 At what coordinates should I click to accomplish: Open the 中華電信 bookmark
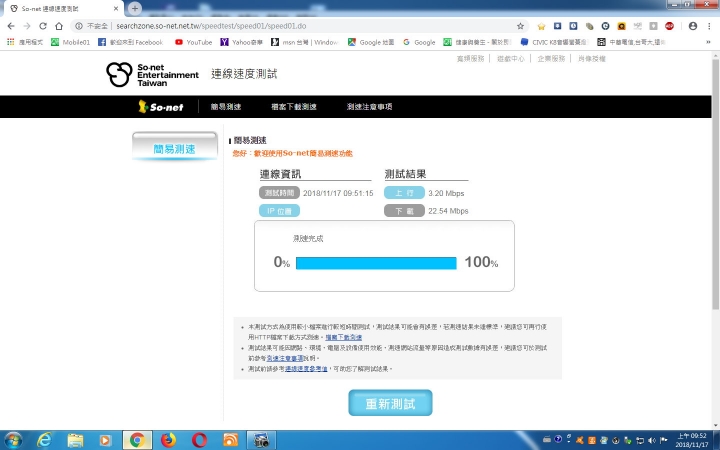point(631,42)
